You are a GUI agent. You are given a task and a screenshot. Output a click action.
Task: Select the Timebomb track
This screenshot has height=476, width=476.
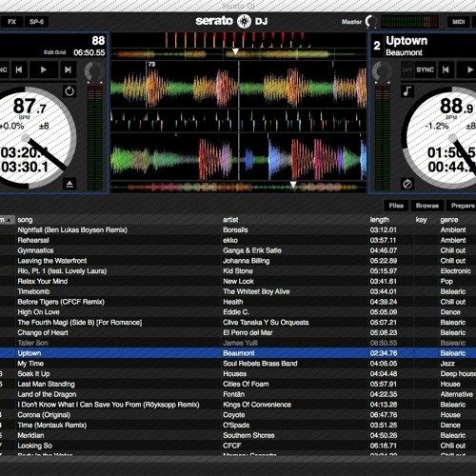click(x=238, y=291)
